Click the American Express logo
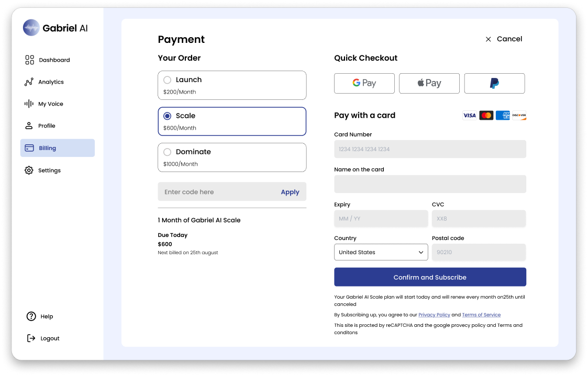 click(x=503, y=116)
